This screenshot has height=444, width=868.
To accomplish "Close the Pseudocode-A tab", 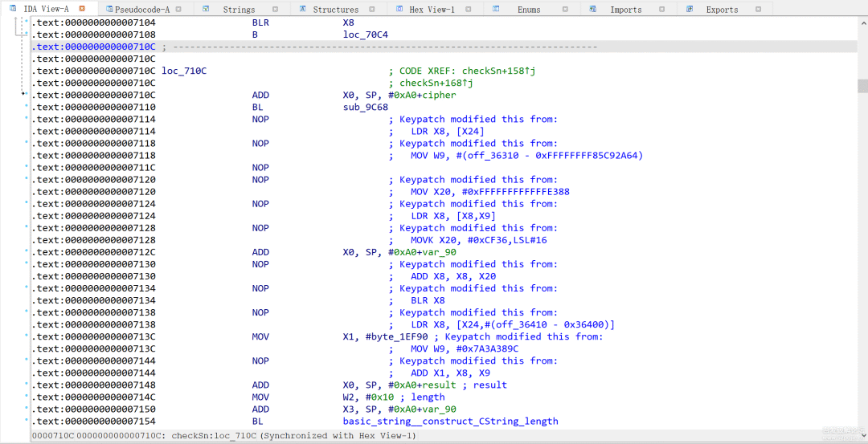I will [x=178, y=9].
